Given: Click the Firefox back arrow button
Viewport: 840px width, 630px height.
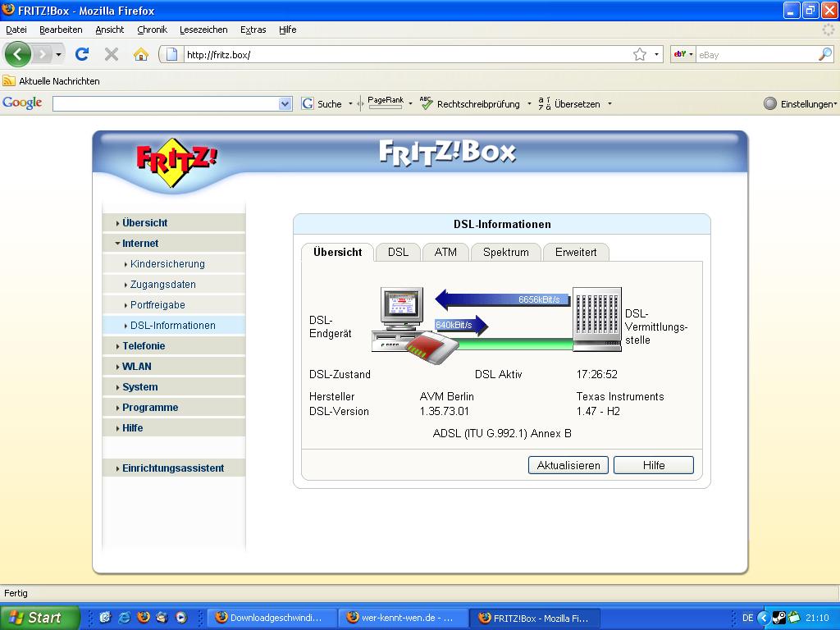Looking at the screenshot, I should click(18, 54).
